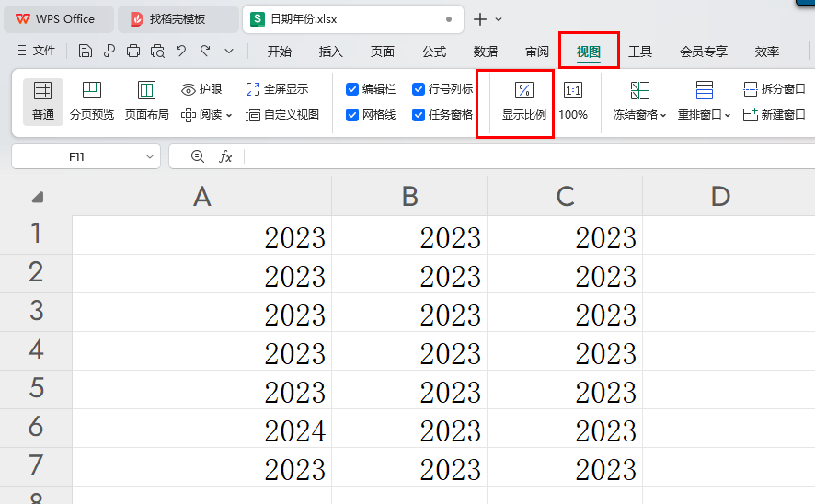
Task: Switch to the 插入 ribbon tab
Action: [x=331, y=52]
